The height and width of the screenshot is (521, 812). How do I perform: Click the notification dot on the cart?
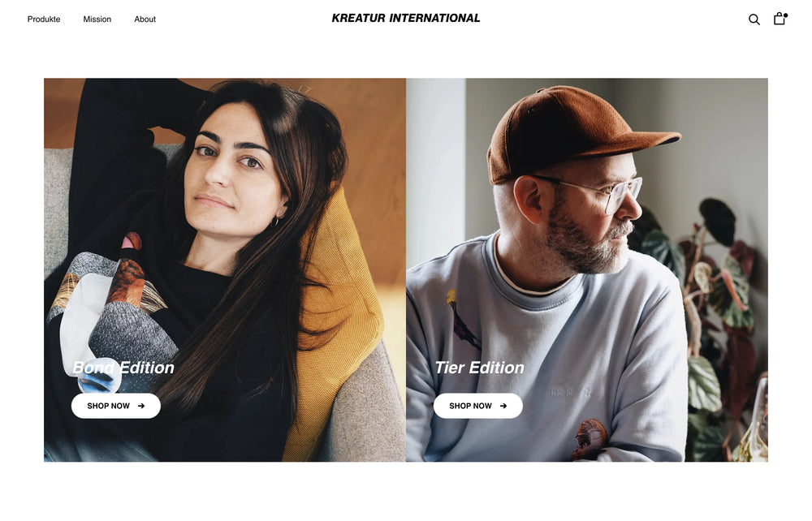coord(785,15)
